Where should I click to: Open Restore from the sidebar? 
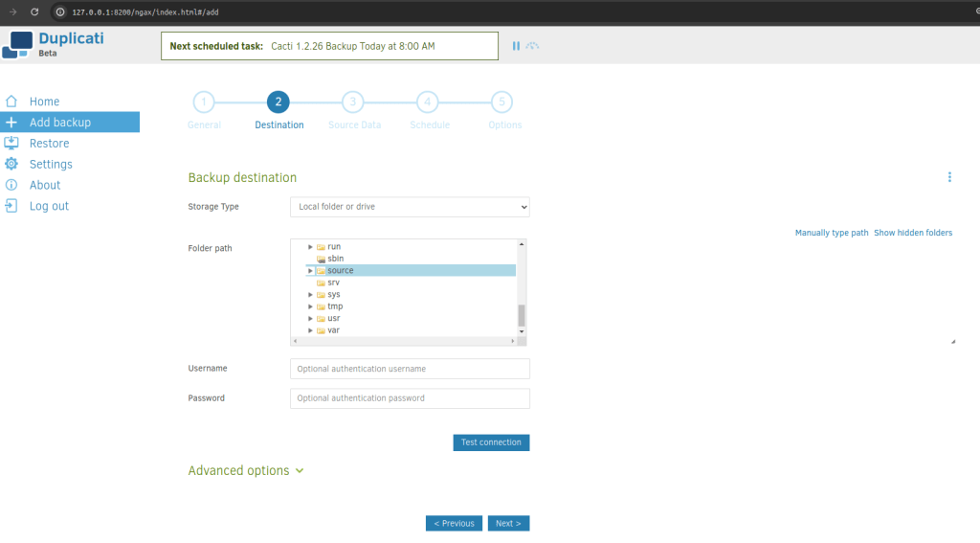49,144
